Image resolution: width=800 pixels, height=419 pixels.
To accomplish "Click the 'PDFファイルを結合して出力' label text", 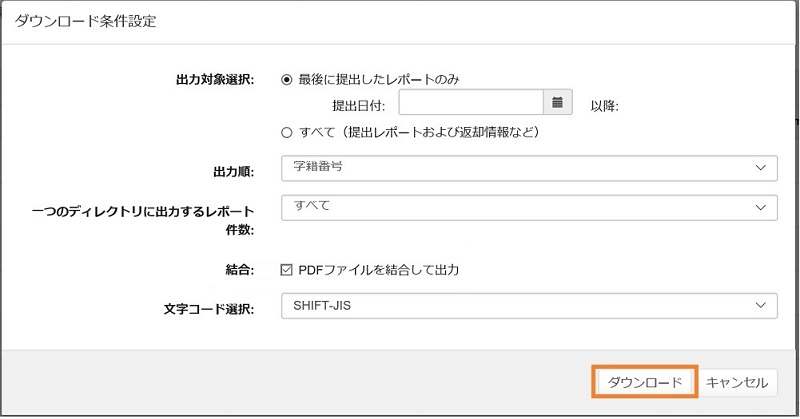I will point(378,269).
